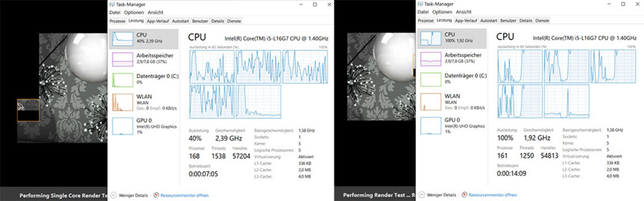Click uptime 0:00:07:05 in left window

point(203,174)
